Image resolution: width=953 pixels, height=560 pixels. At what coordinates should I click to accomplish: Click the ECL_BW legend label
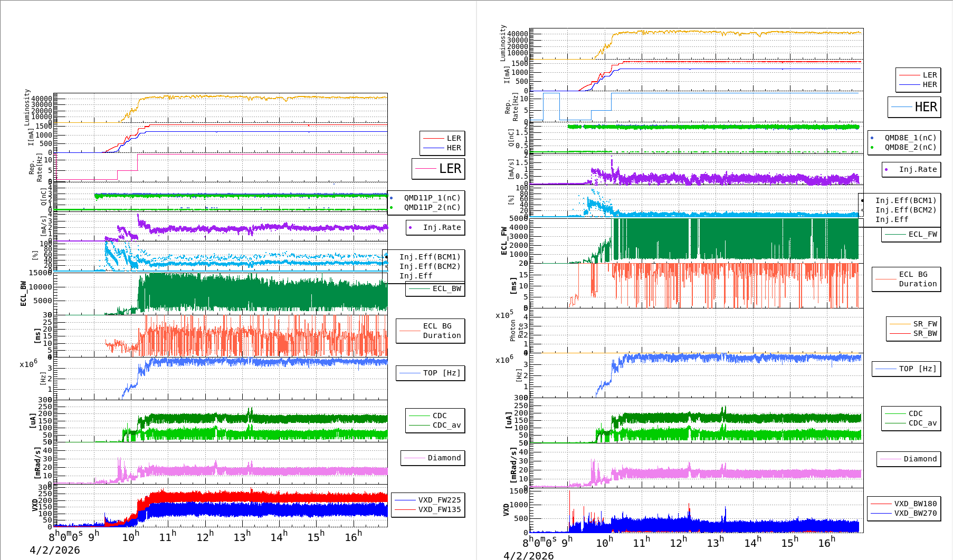[446, 288]
